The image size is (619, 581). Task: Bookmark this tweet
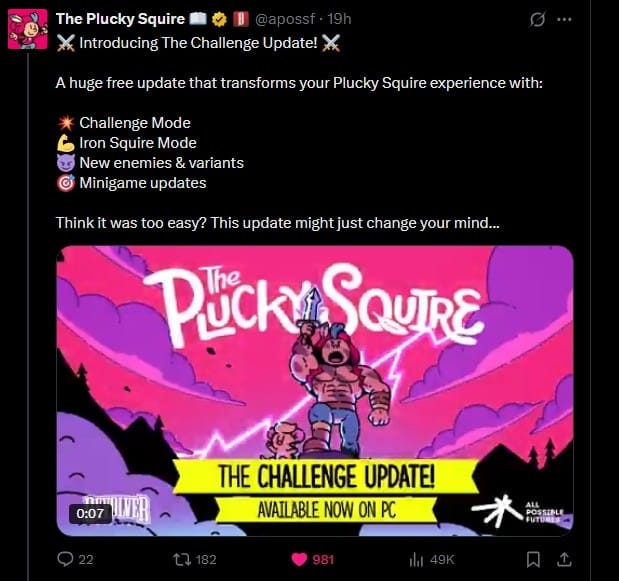coord(533,559)
